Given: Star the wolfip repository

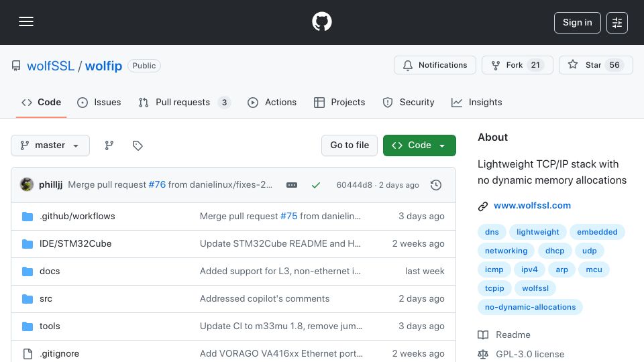Looking at the screenshot, I should pos(596,65).
